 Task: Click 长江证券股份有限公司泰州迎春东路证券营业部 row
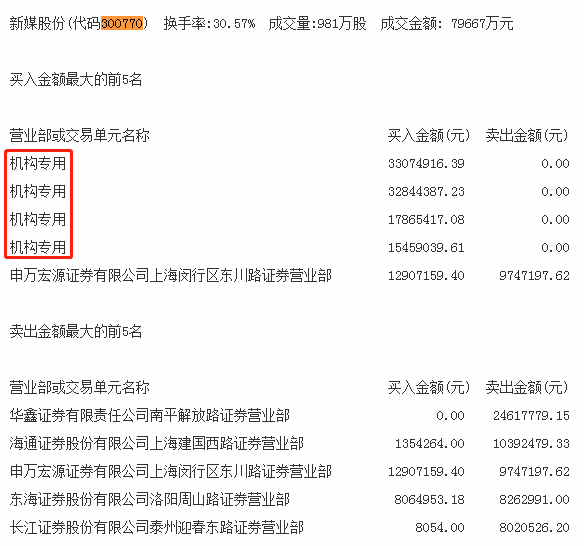coord(289,527)
